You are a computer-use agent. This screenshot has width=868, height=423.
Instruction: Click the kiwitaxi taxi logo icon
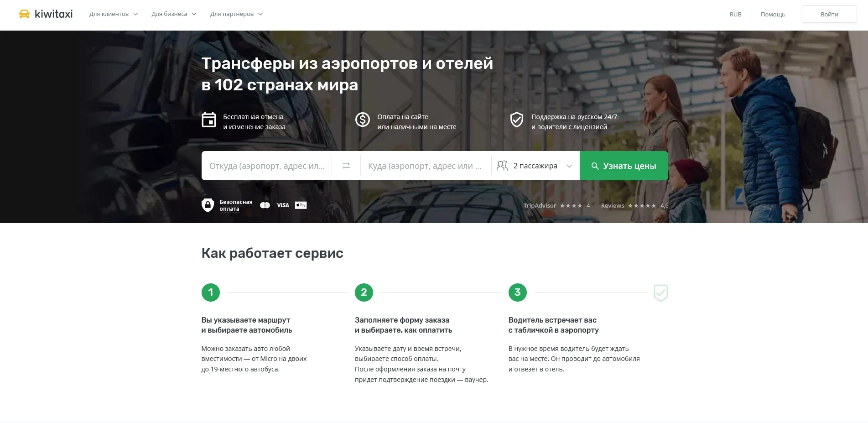(24, 14)
